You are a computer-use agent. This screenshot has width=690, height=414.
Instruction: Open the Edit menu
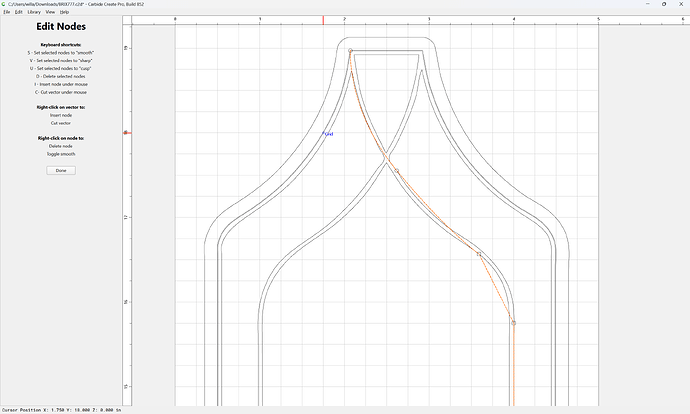pyautogui.click(x=18, y=12)
